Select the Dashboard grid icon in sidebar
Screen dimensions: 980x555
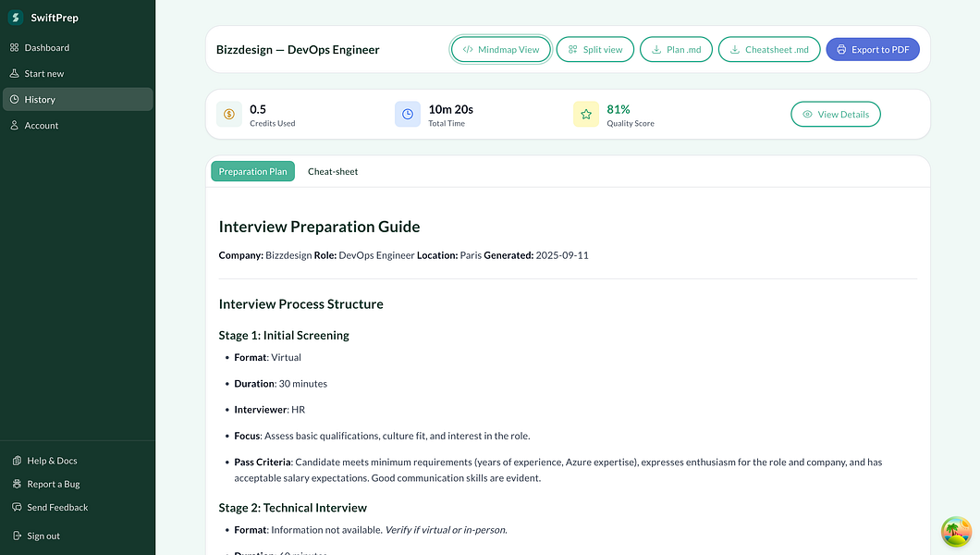click(16, 47)
